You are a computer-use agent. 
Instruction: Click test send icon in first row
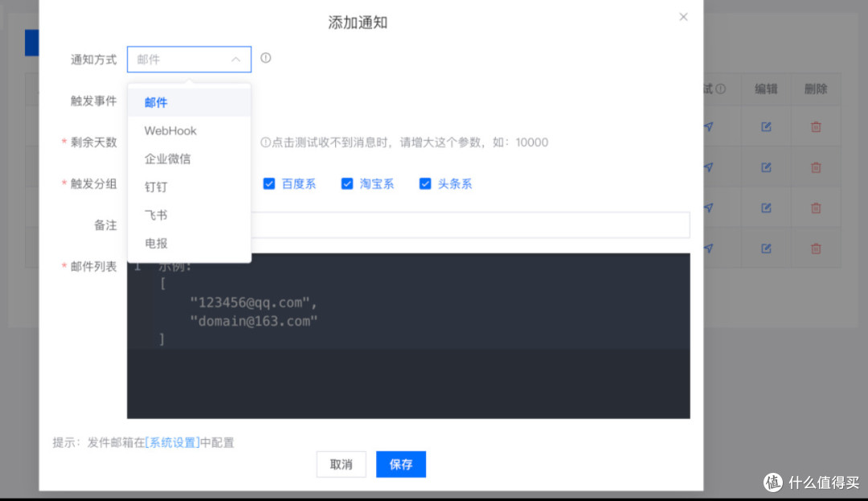coord(709,127)
